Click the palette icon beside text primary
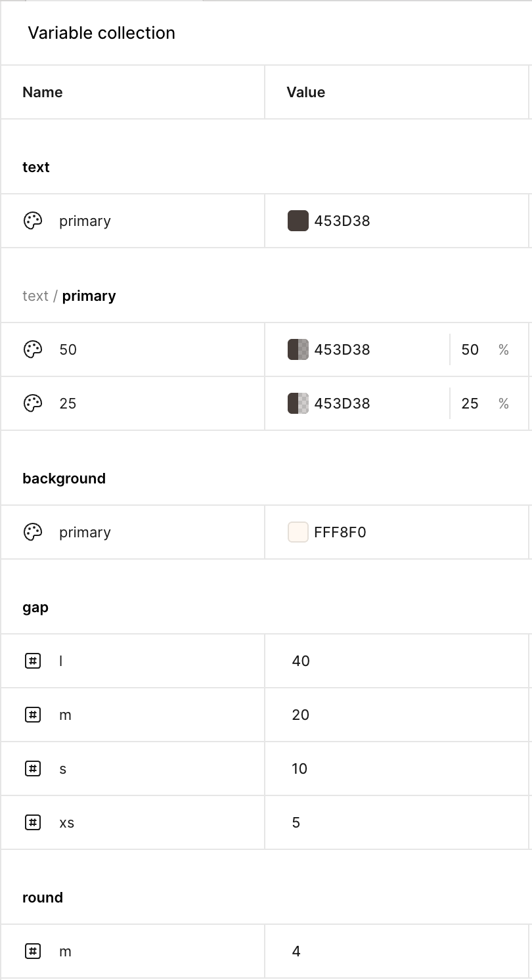The width and height of the screenshot is (532, 980). (x=33, y=221)
